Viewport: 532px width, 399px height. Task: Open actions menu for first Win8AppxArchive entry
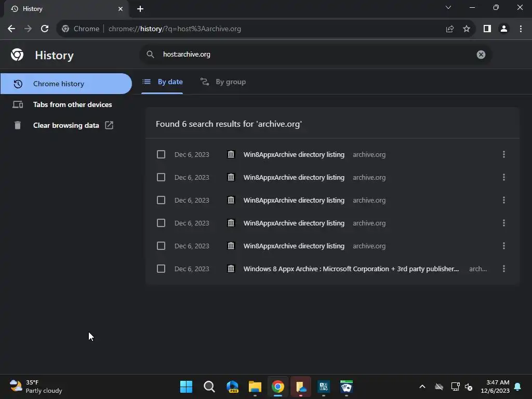pos(504,154)
